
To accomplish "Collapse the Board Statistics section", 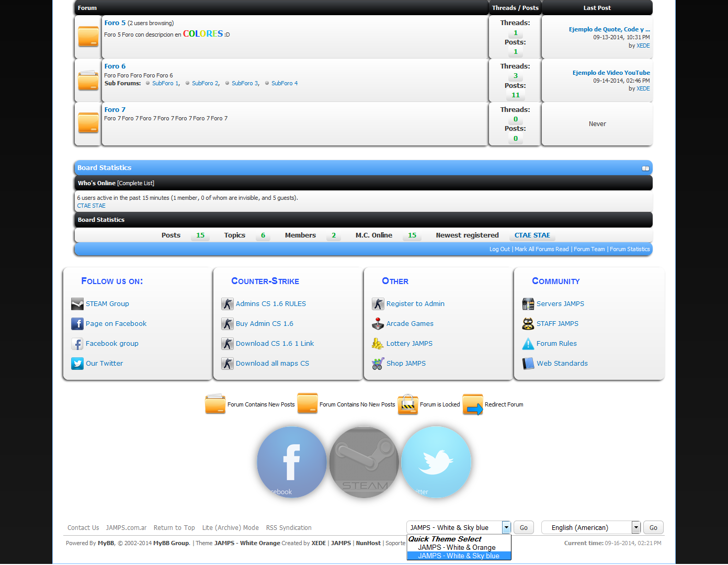I will tap(645, 168).
